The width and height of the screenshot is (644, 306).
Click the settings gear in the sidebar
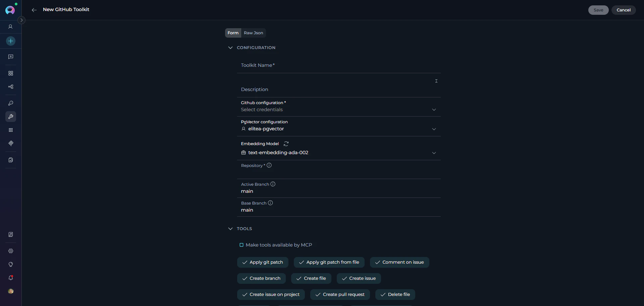[x=11, y=251]
